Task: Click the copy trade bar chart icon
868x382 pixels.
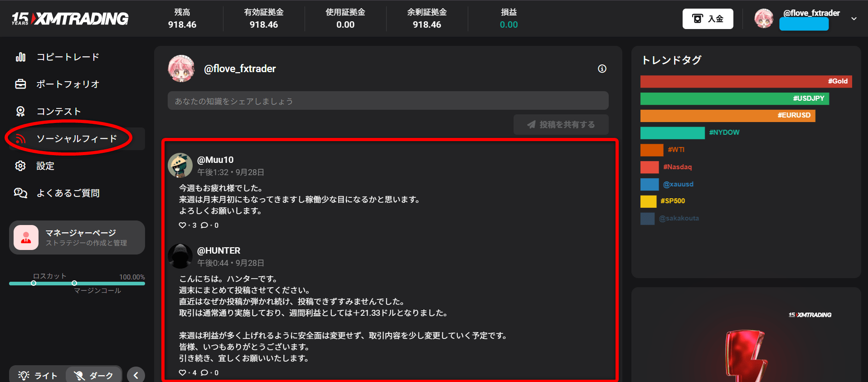Action: [x=20, y=57]
